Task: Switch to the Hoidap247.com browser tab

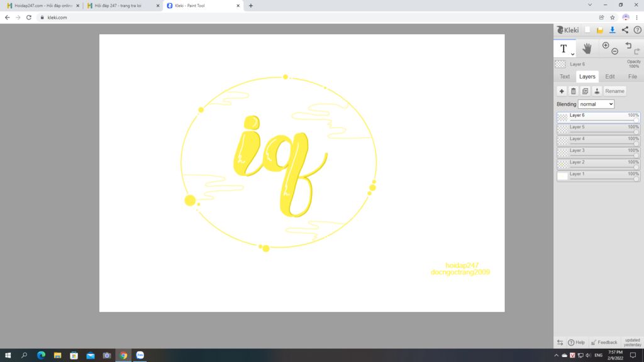Action: point(43,6)
